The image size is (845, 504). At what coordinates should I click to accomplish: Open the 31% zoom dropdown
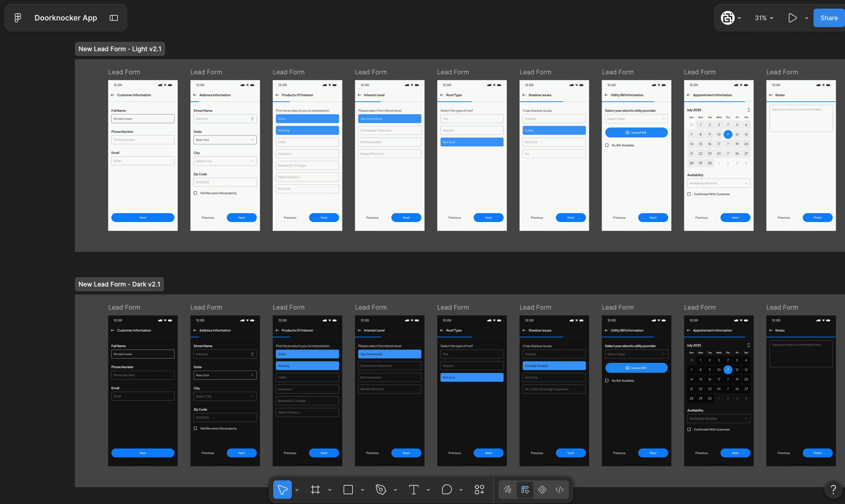click(x=764, y=18)
